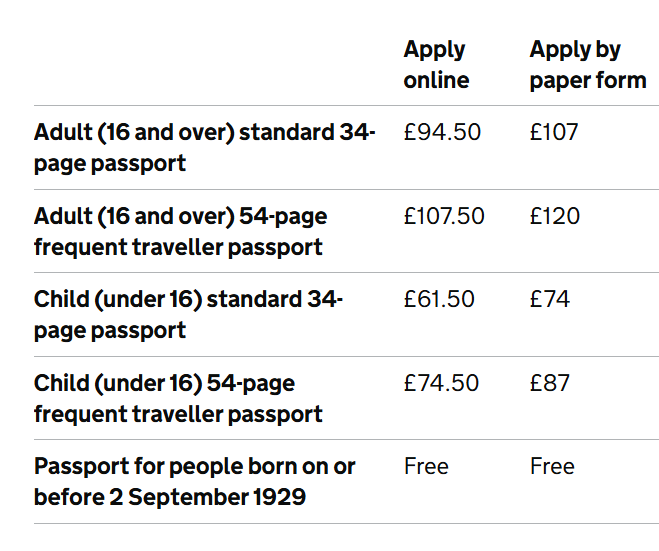Click the 'Apply by paper form' column header
Screen dimensions: 659x551
pyautogui.click(x=588, y=65)
